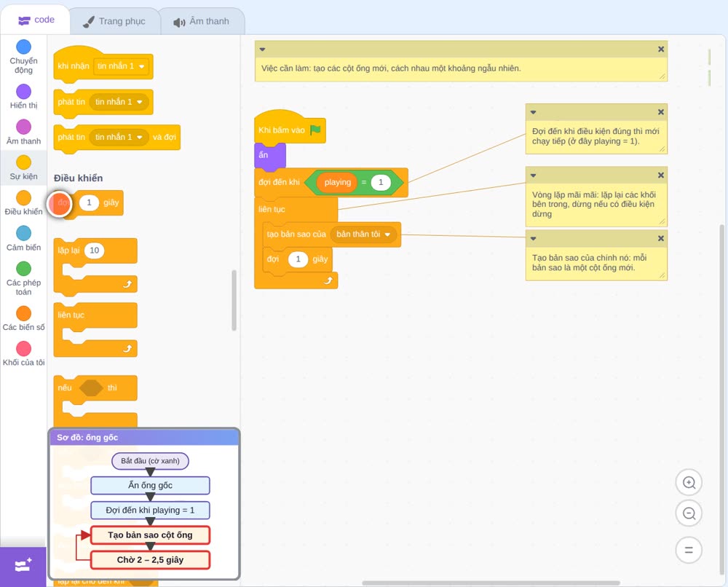The width and height of the screenshot is (728, 587).
Task: Open the Các phép toán category
Action: [24, 278]
